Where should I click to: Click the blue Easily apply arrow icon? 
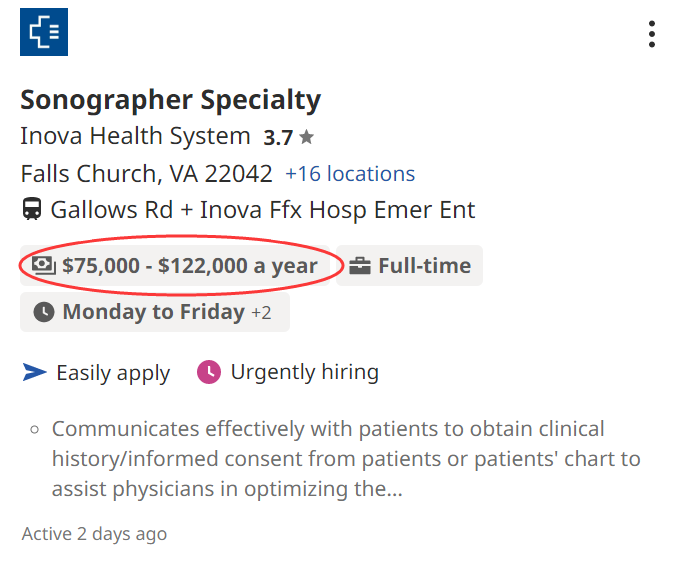(35, 372)
